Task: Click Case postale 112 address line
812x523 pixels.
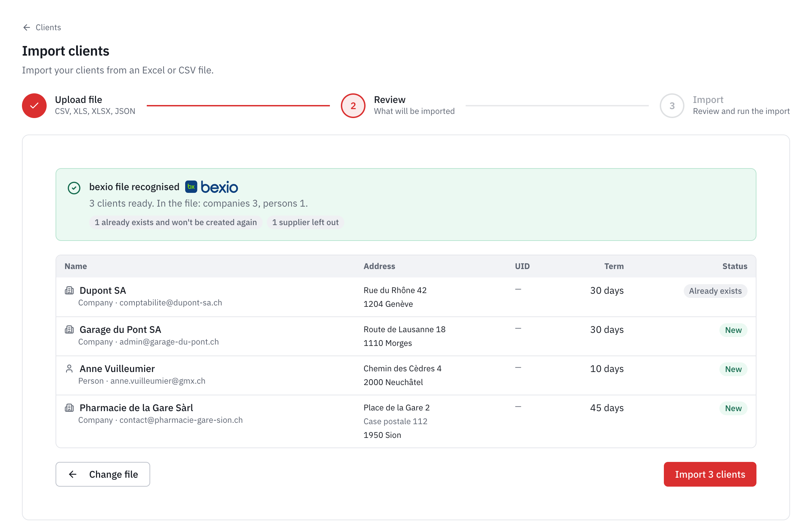Action: click(395, 421)
